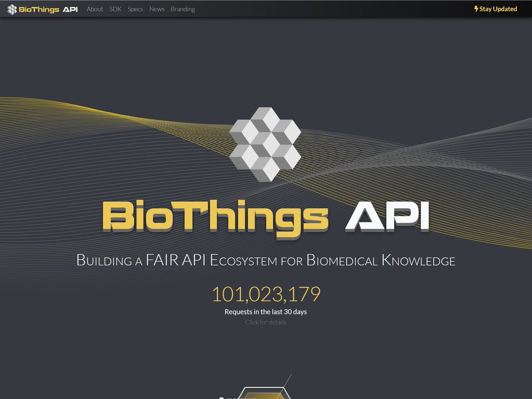Open the SDK nav link

pos(115,9)
